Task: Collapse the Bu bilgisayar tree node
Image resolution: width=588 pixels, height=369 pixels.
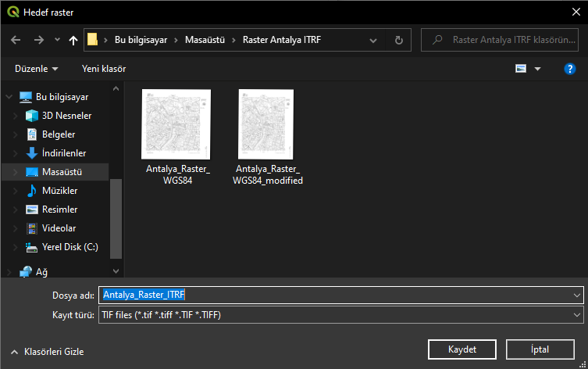Action: click(9, 97)
